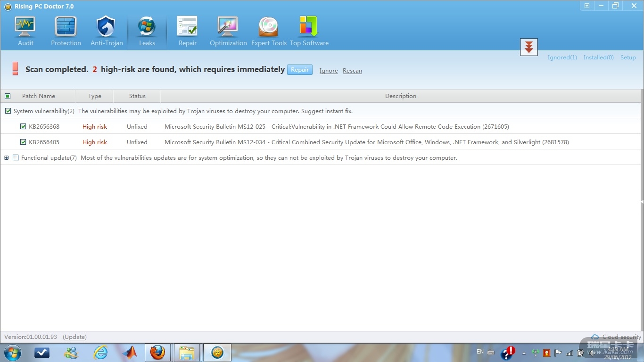
Task: Click the Version:01.00.01.93 status text
Action: coord(31,337)
